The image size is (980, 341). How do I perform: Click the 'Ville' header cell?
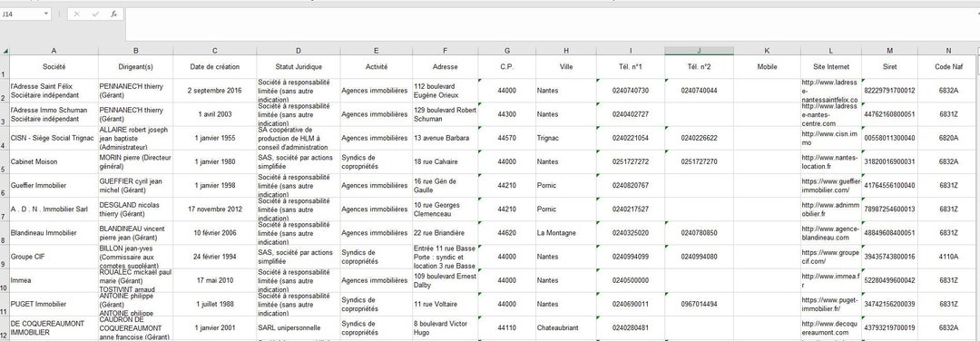[x=566, y=67]
